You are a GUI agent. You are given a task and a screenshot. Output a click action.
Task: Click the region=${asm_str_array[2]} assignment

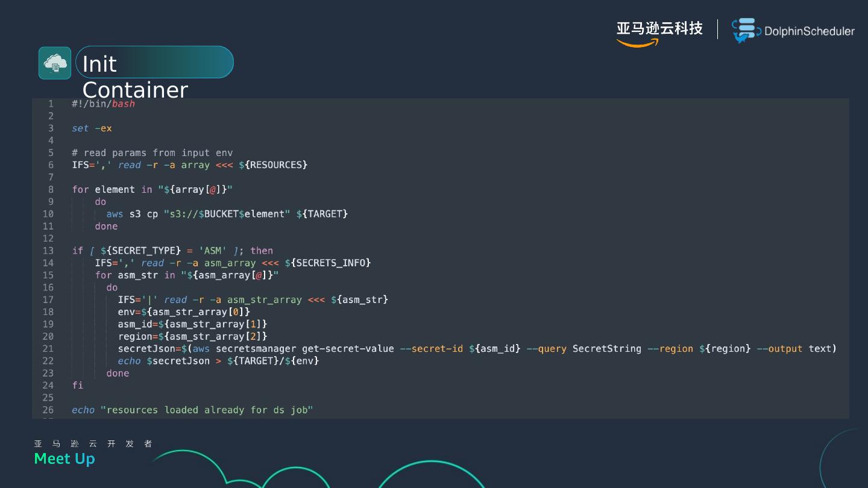click(192, 337)
